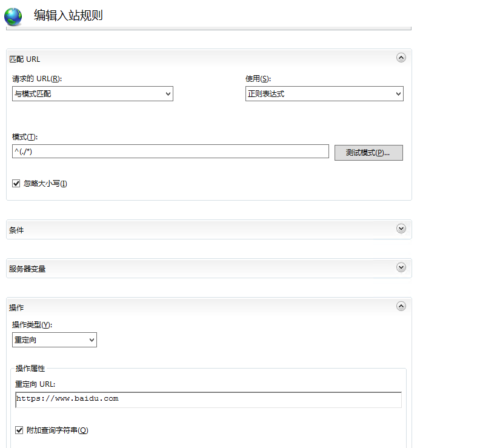Click the 操作 section title text
Image resolution: width=500 pixels, height=448 pixels.
click(x=16, y=308)
